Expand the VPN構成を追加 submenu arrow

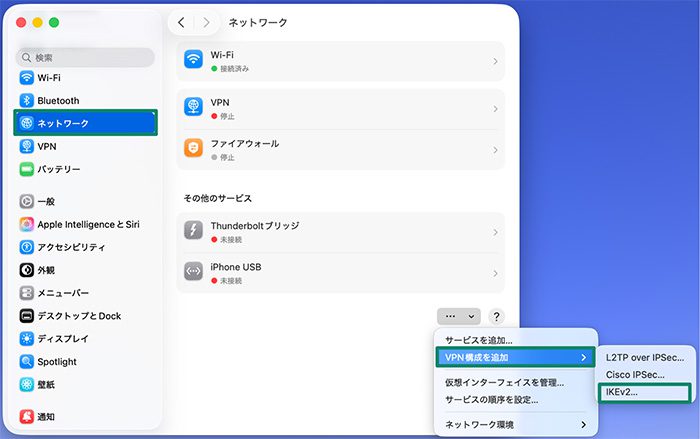click(583, 357)
